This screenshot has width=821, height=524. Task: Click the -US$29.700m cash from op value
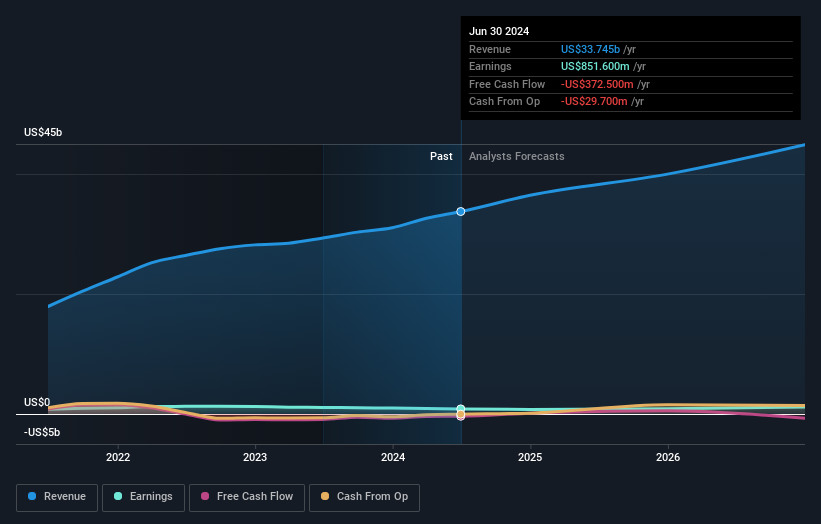click(594, 102)
